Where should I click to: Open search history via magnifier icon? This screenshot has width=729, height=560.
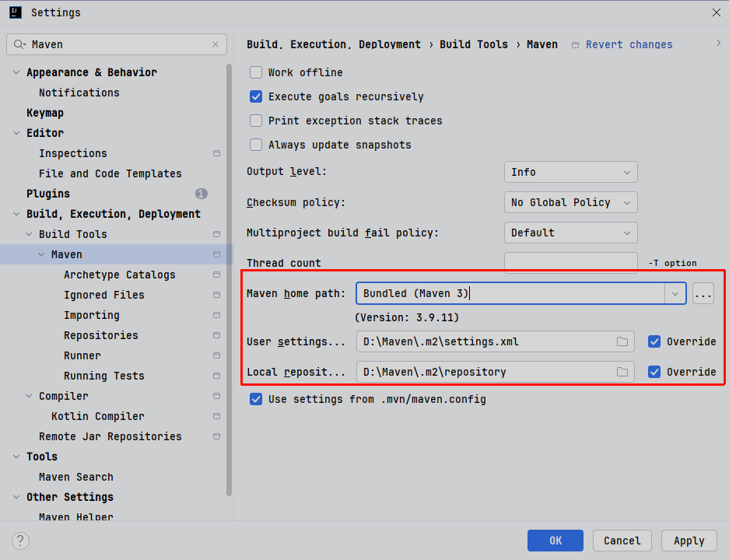point(19,44)
